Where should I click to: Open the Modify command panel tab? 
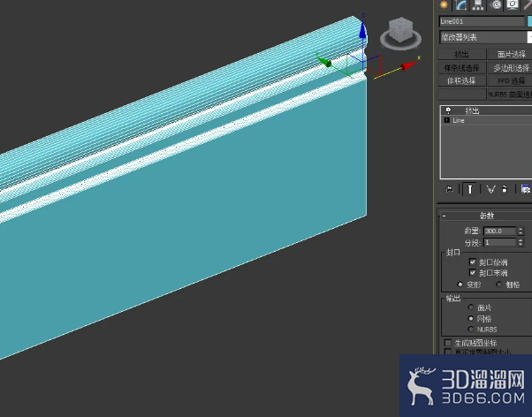pos(461,4)
